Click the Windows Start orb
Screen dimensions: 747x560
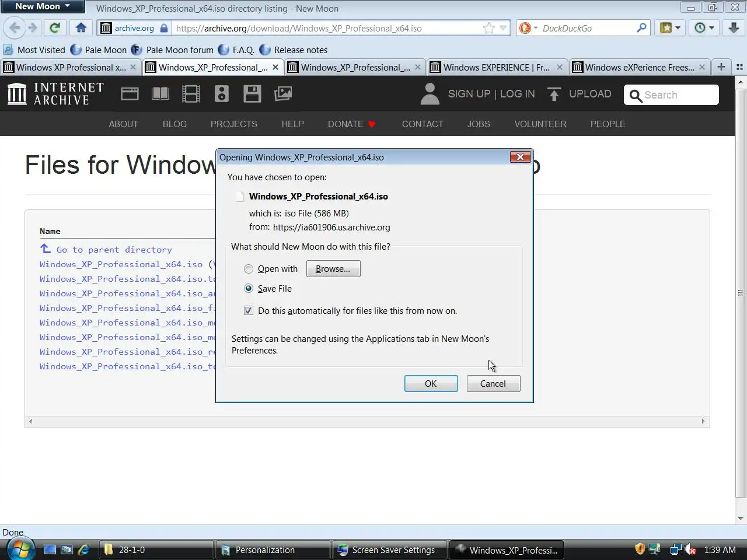(20, 549)
